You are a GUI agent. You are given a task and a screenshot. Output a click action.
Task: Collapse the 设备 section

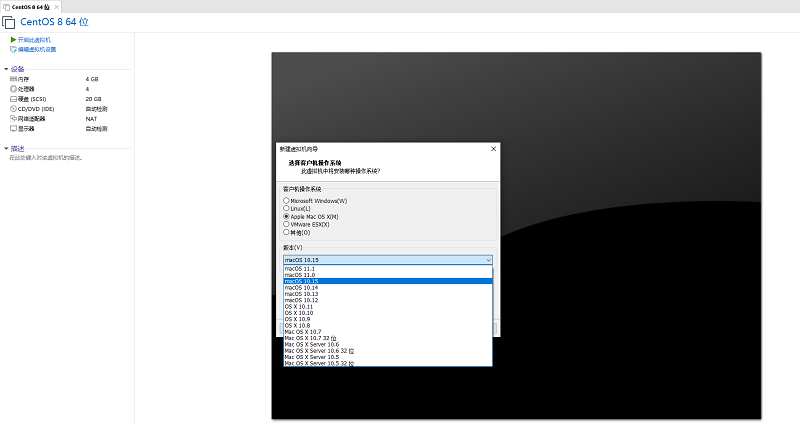(x=6, y=69)
